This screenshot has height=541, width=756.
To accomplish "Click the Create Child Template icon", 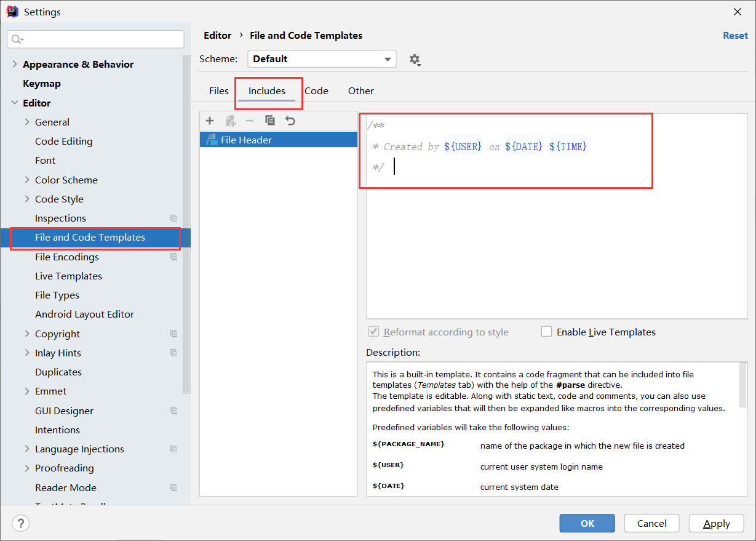I will 231,121.
